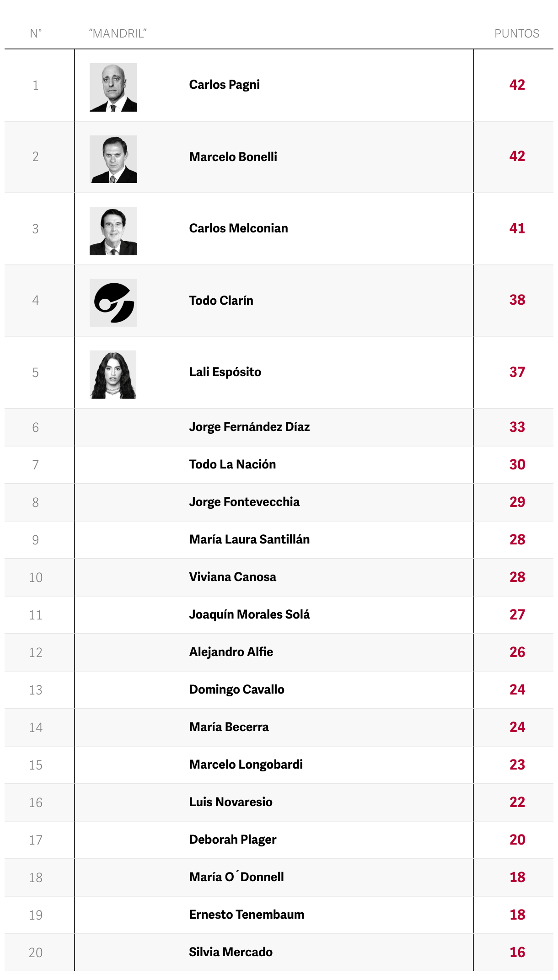Select the PUNTOS column header
The image size is (558, 980).
pos(517,33)
